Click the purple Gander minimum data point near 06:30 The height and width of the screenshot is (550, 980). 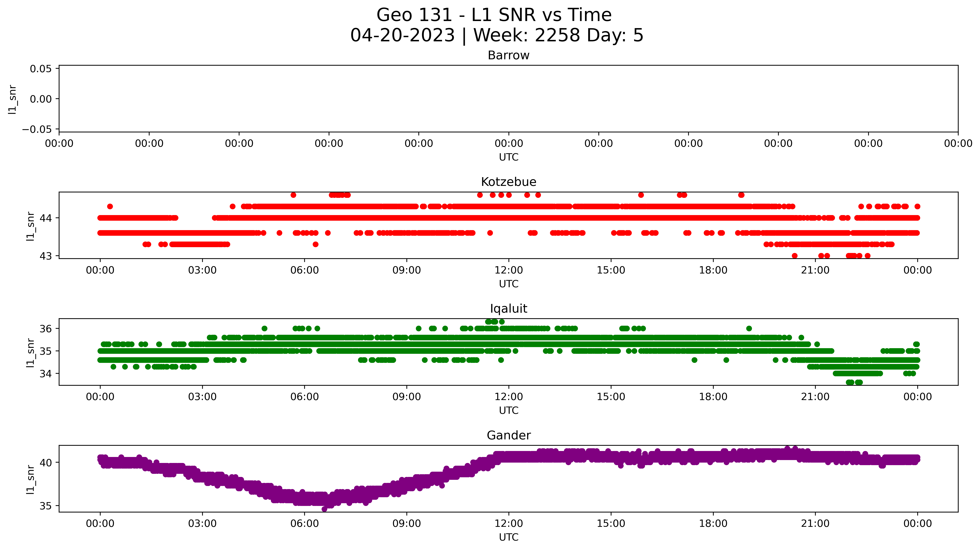pyautogui.click(x=324, y=509)
